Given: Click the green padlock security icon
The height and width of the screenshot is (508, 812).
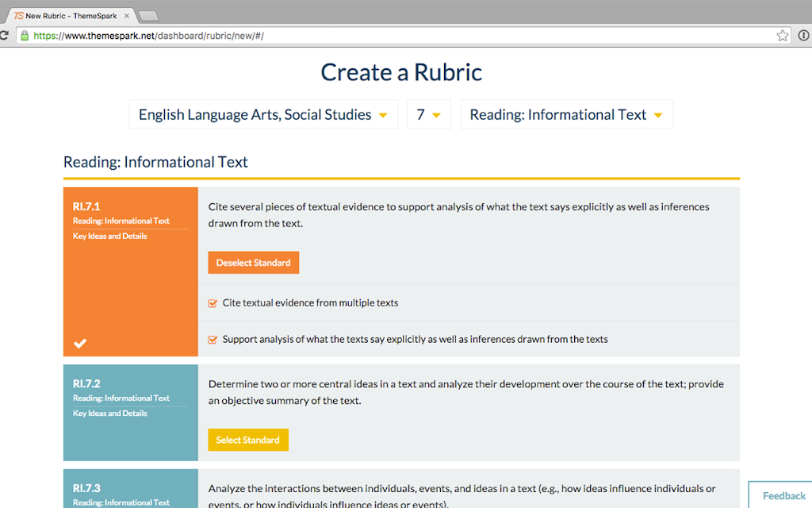Looking at the screenshot, I should pyautogui.click(x=25, y=36).
